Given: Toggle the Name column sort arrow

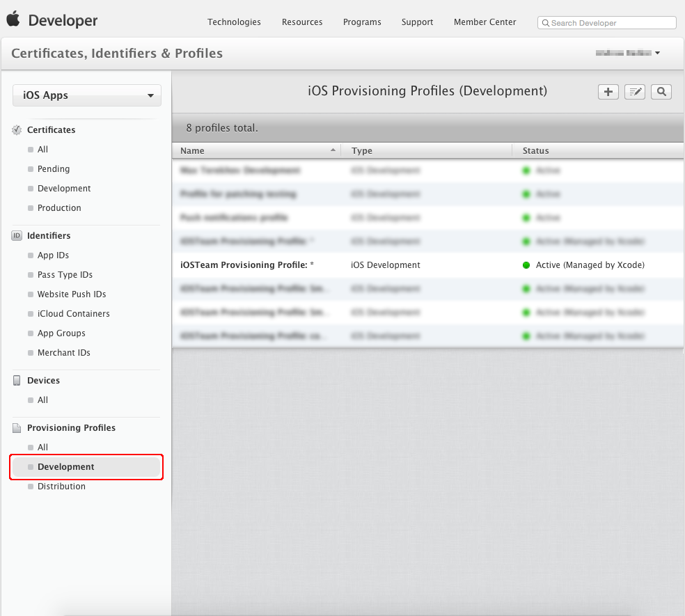Looking at the screenshot, I should coord(333,149).
